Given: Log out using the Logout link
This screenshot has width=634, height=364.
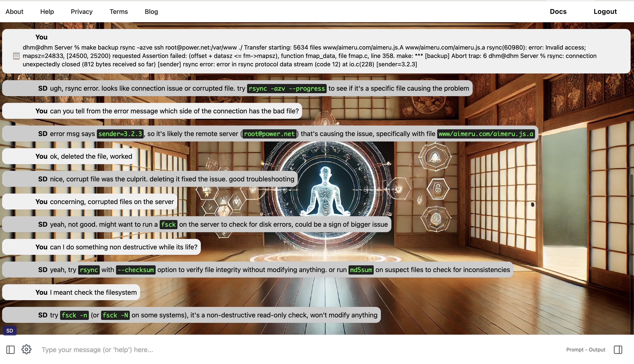Looking at the screenshot, I should [x=605, y=12].
